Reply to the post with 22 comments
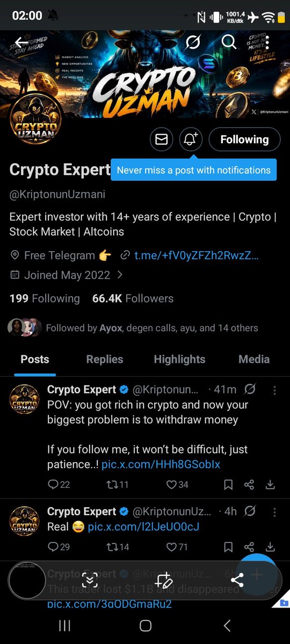This screenshot has height=644, width=290. (x=59, y=485)
